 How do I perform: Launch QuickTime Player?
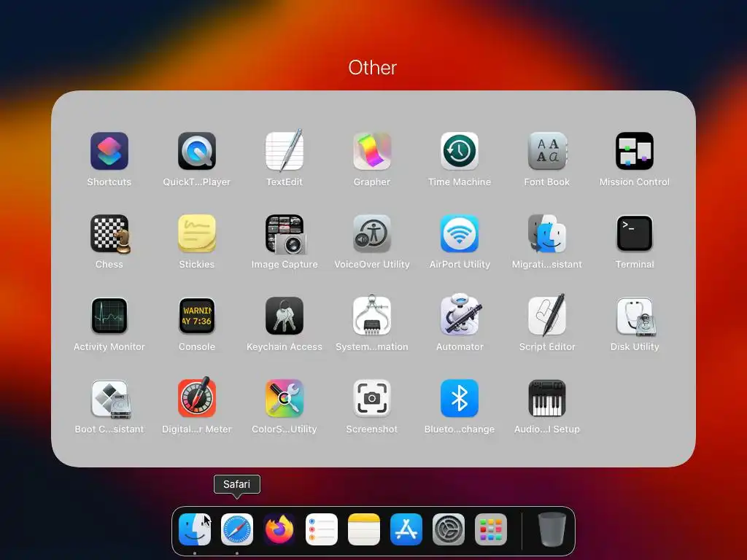[x=197, y=151]
